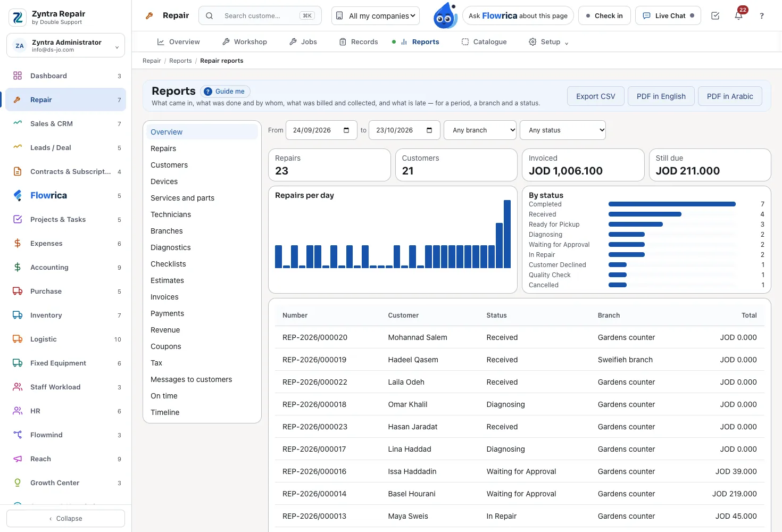Click the Contracts document icon in sidebar
The width and height of the screenshot is (782, 532).
click(x=18, y=171)
